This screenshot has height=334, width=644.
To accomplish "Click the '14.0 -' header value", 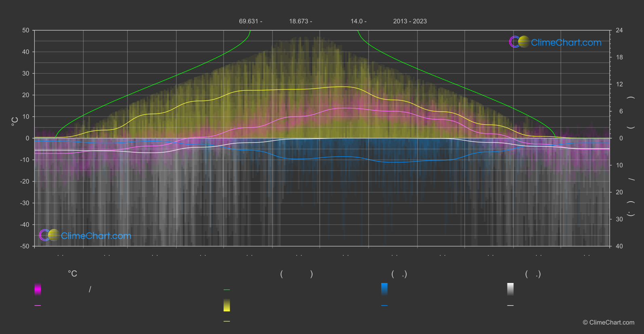I will tap(359, 21).
